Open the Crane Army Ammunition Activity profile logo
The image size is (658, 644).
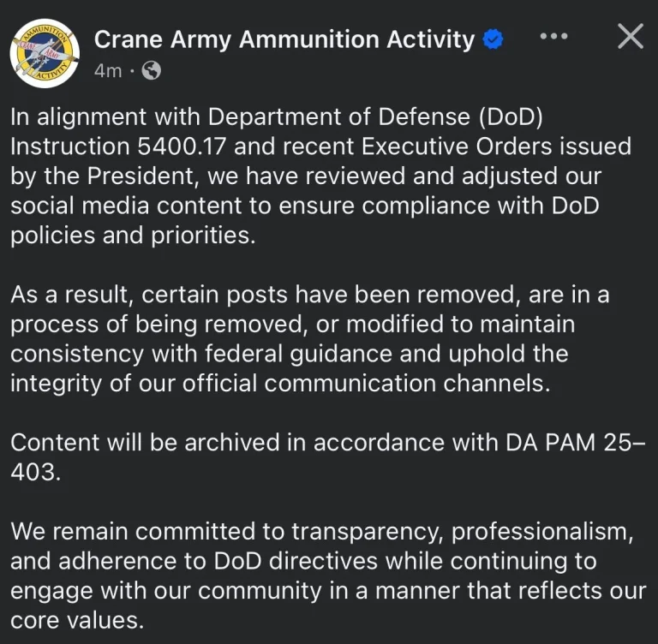pyautogui.click(x=45, y=52)
